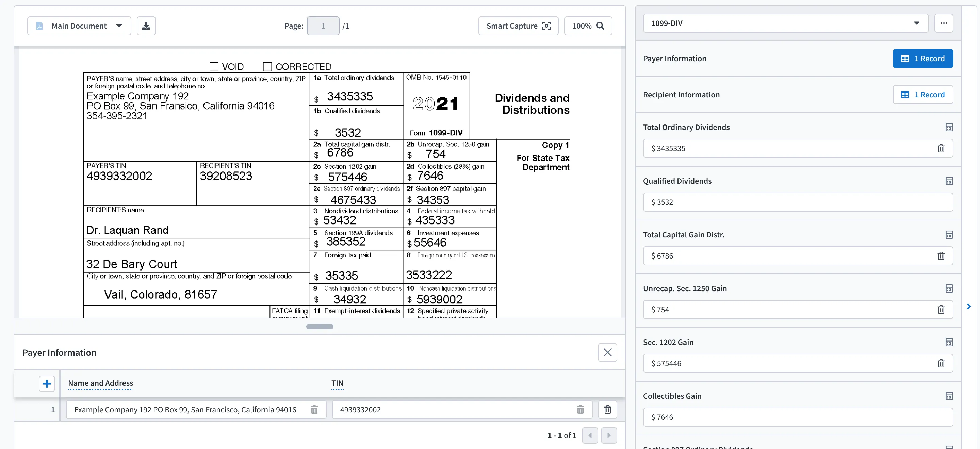This screenshot has width=980, height=449.
Task: Delete the Total Capital Gain Distr. value
Action: coord(941,256)
